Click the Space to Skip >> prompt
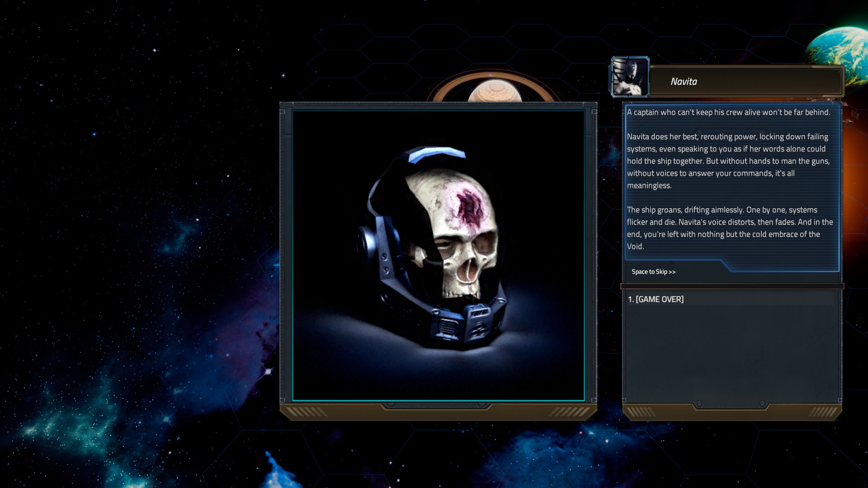This screenshot has height=488, width=868. click(653, 272)
